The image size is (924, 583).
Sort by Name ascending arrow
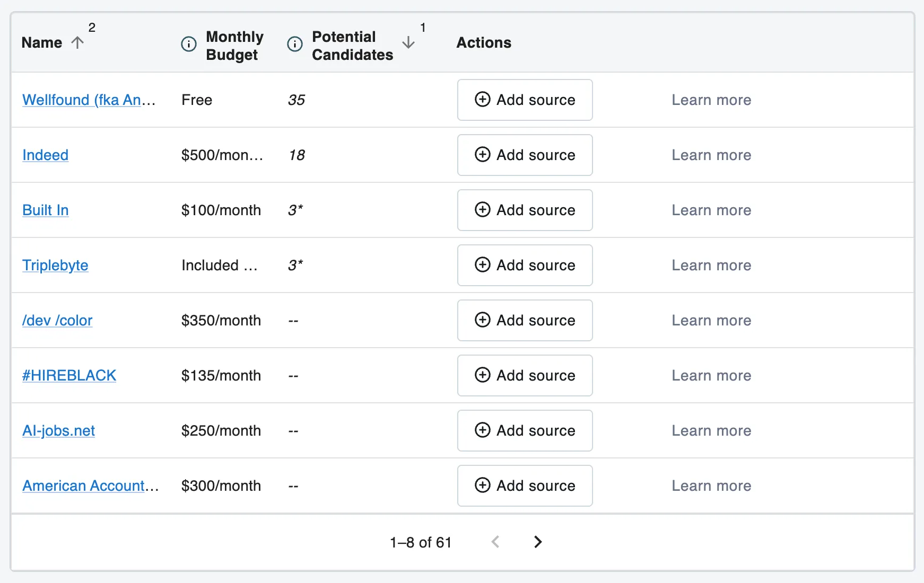click(x=77, y=42)
